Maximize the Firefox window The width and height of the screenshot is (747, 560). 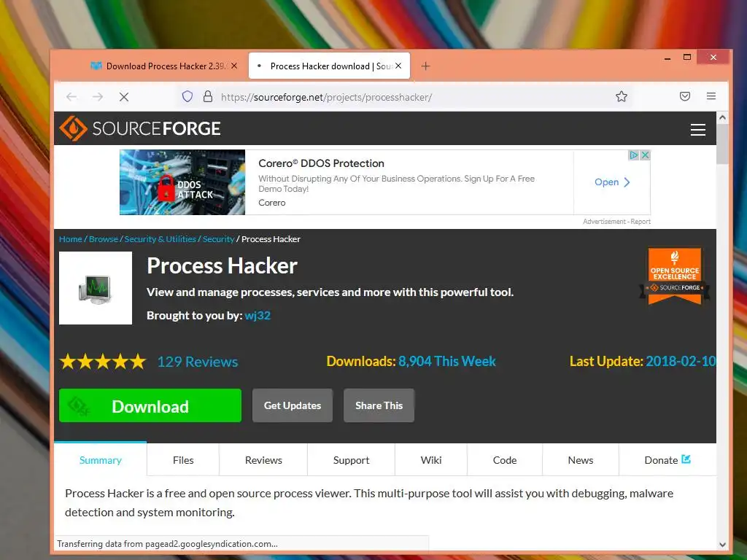tap(687, 58)
